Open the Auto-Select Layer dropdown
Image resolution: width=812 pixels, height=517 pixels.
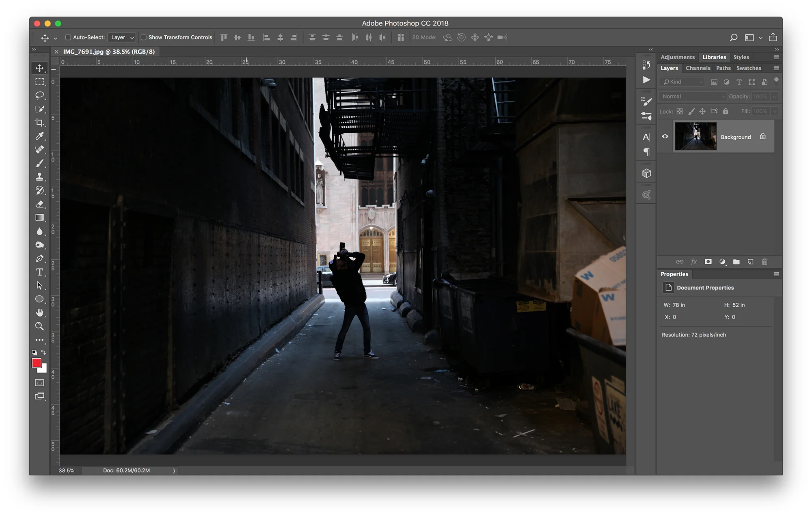[x=122, y=37]
